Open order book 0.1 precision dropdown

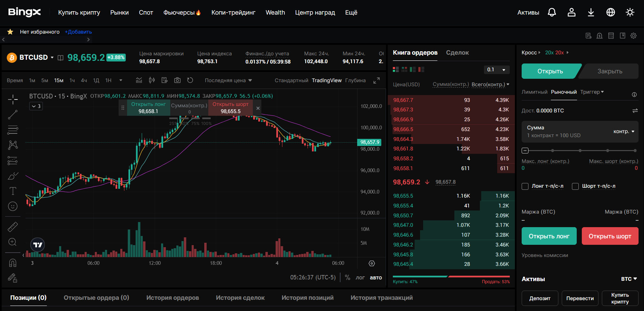(497, 70)
